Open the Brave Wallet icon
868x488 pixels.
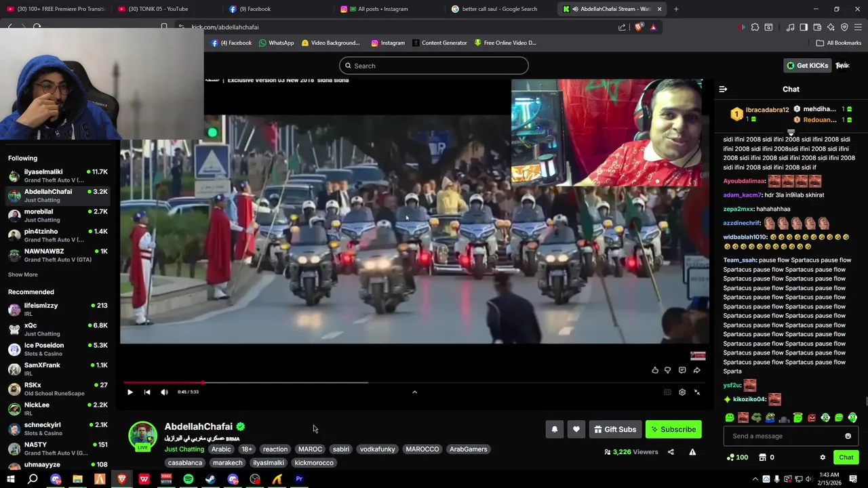(817, 27)
